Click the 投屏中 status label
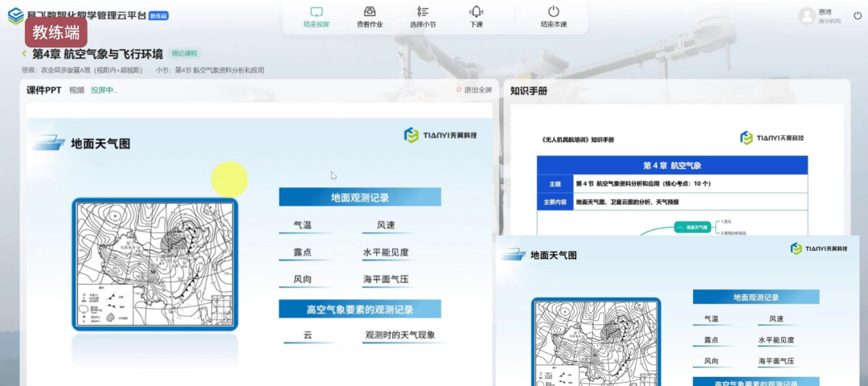This screenshot has height=386, width=868. [104, 90]
